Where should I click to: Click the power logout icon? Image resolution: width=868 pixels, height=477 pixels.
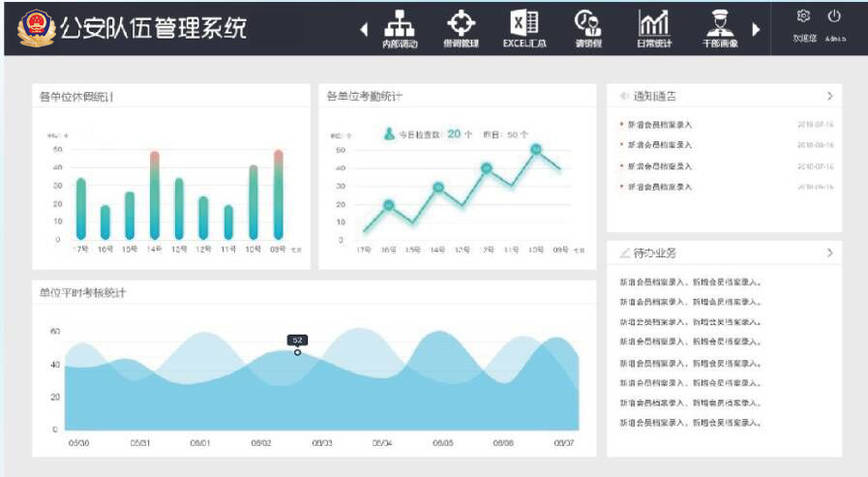[834, 16]
